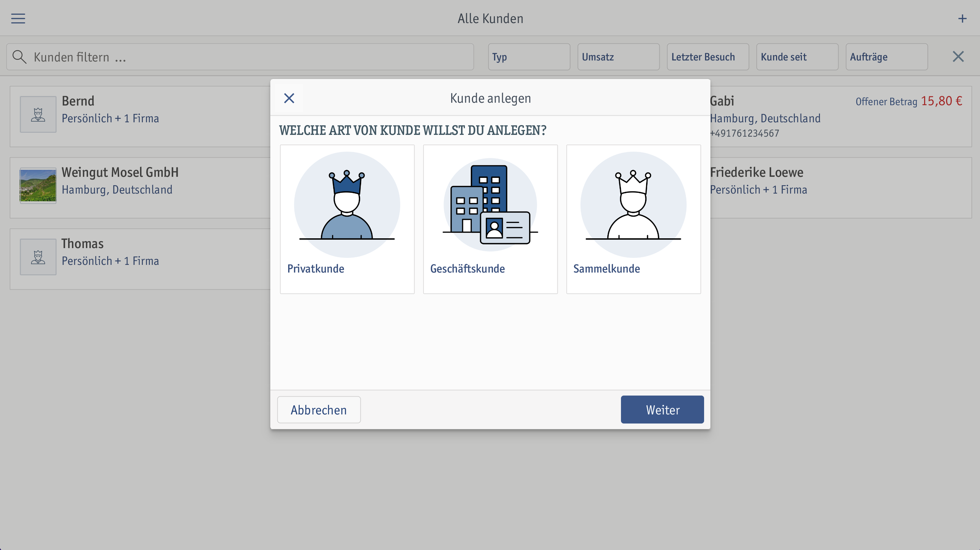Open customer Bernd entry
The image size is (980, 550).
click(140, 116)
